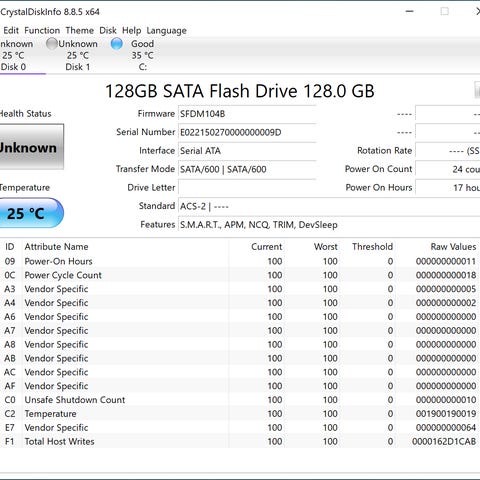Click the ID column header
The height and width of the screenshot is (480, 480).
point(11,247)
